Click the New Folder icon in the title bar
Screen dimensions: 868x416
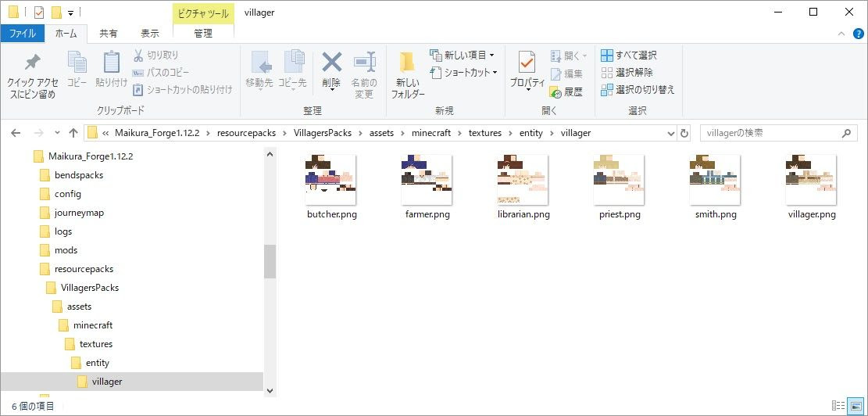pyautogui.click(x=56, y=13)
